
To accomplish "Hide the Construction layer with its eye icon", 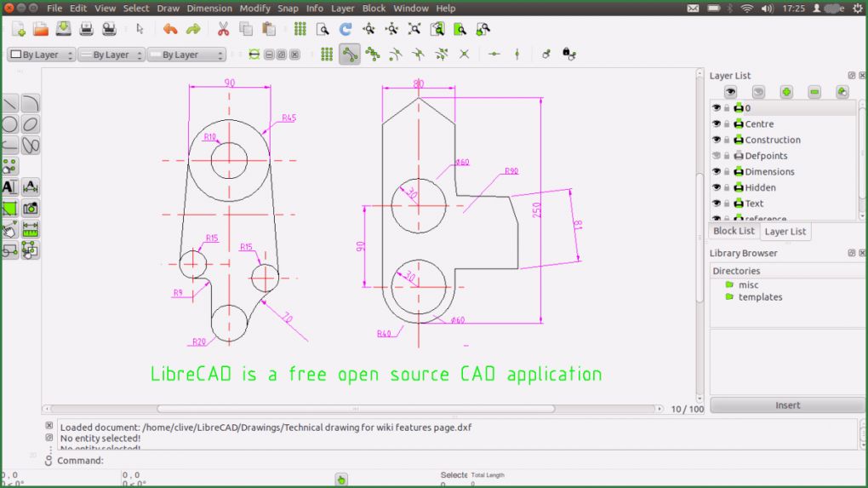I will (x=717, y=140).
